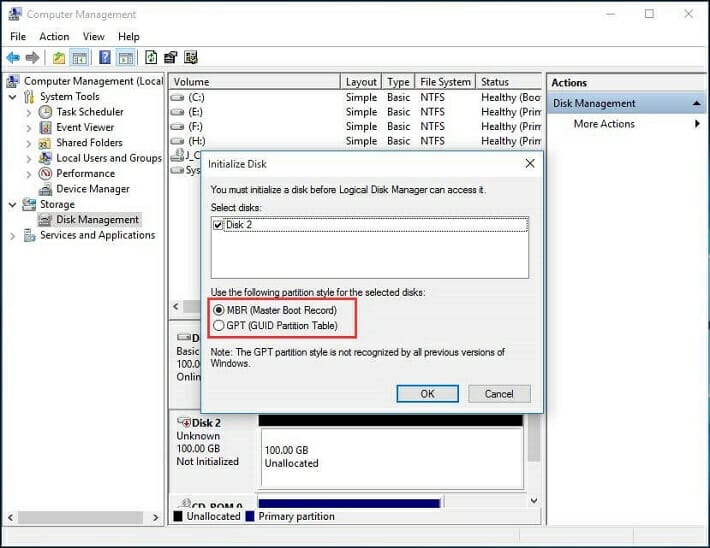
Task: Click the rightmost settings list toolbar icon
Action: click(191, 58)
